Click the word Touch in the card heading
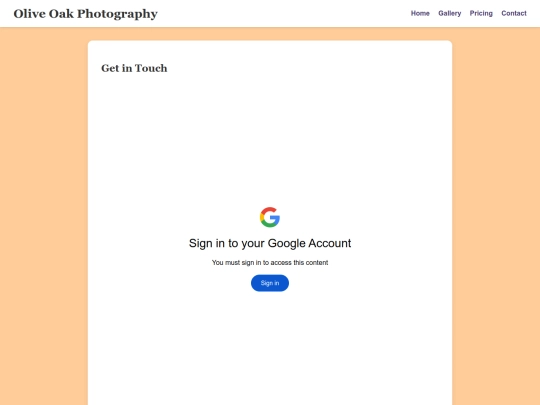Viewport: 540px width, 405px height. pyautogui.click(x=151, y=68)
